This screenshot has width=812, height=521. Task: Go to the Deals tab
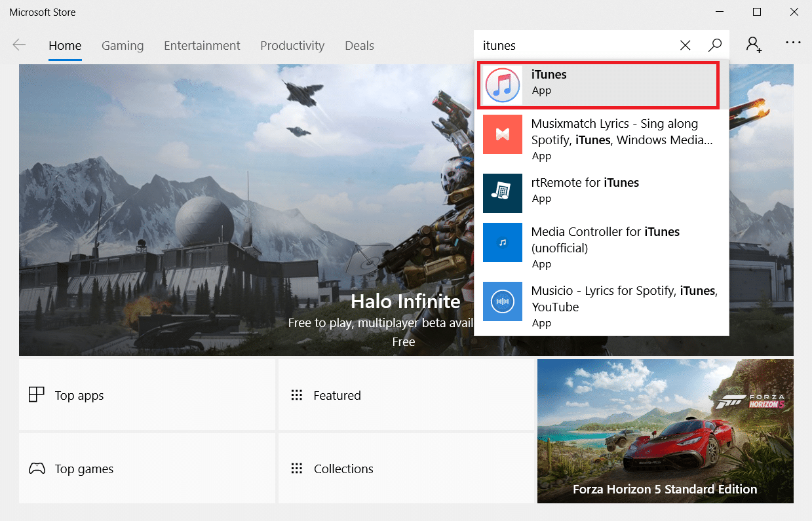(x=359, y=46)
